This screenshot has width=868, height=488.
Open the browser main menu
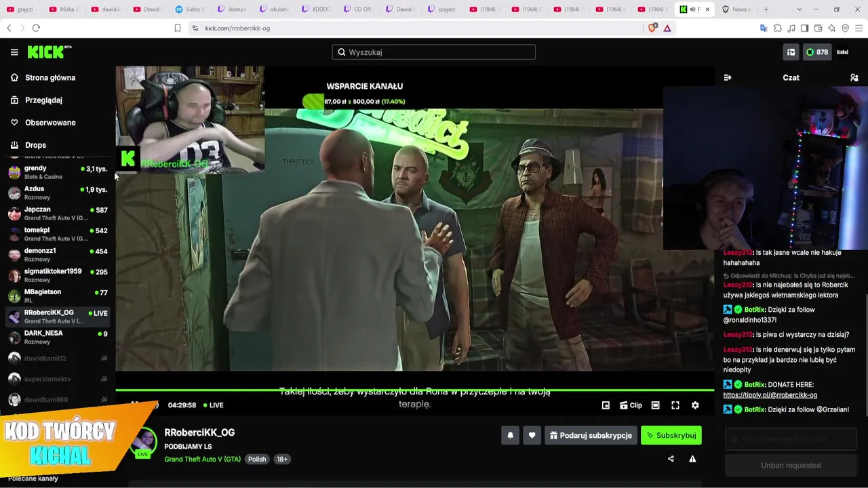[x=859, y=28]
